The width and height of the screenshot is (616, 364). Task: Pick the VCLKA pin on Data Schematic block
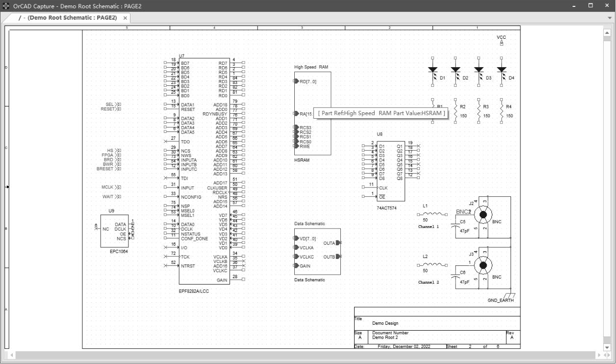[x=296, y=248]
